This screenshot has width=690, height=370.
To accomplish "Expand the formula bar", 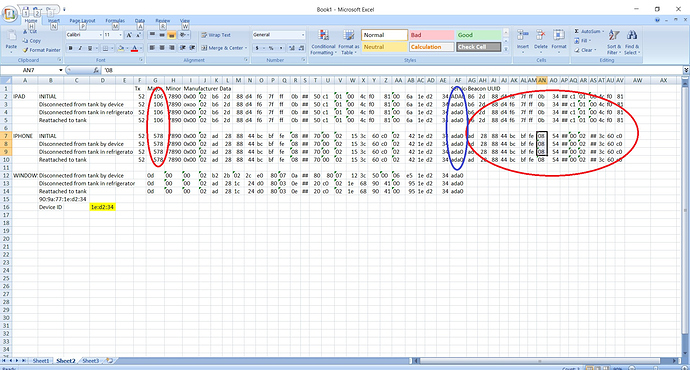I will (x=686, y=70).
